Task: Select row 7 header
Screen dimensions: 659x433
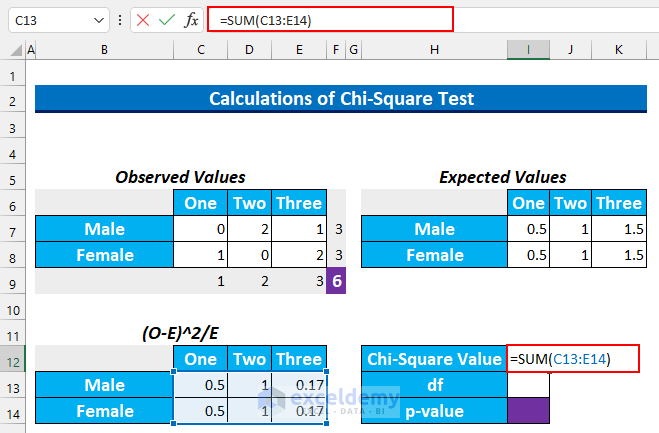Action: tap(13, 230)
